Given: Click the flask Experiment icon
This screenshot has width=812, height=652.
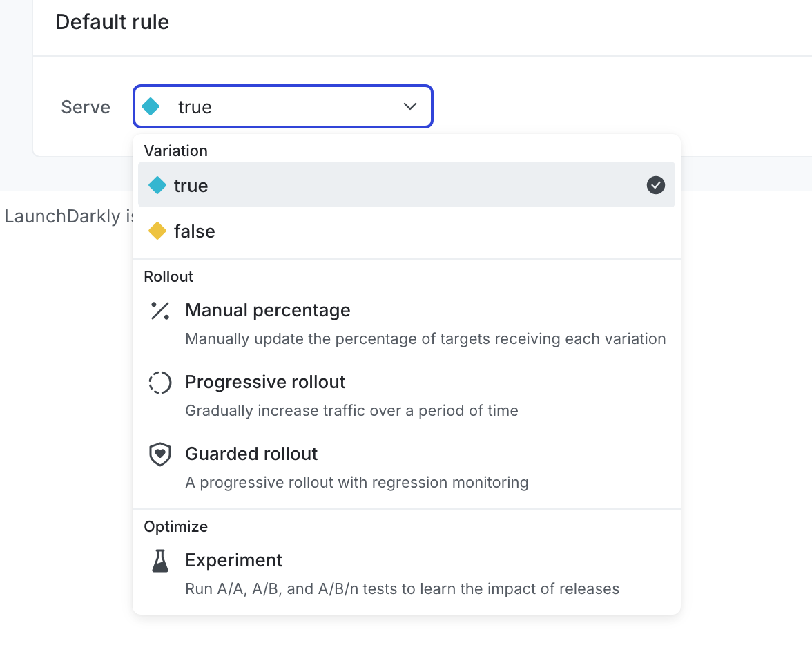Looking at the screenshot, I should coord(160,561).
